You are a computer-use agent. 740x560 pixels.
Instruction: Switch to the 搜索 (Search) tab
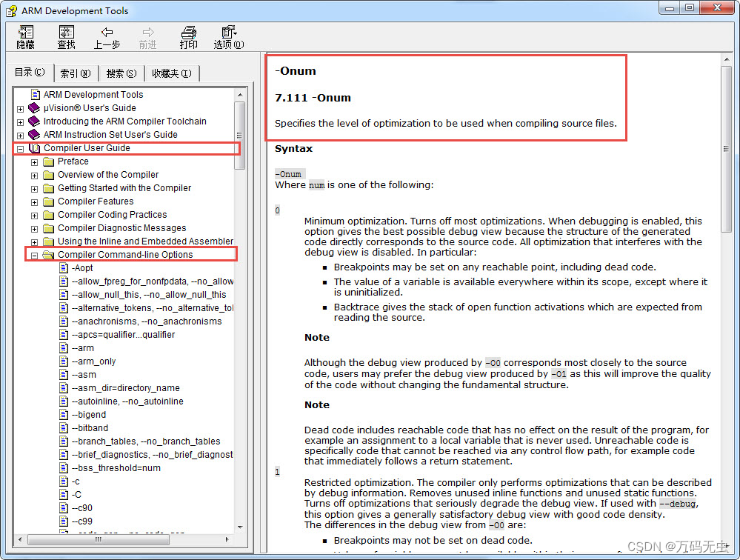point(121,73)
